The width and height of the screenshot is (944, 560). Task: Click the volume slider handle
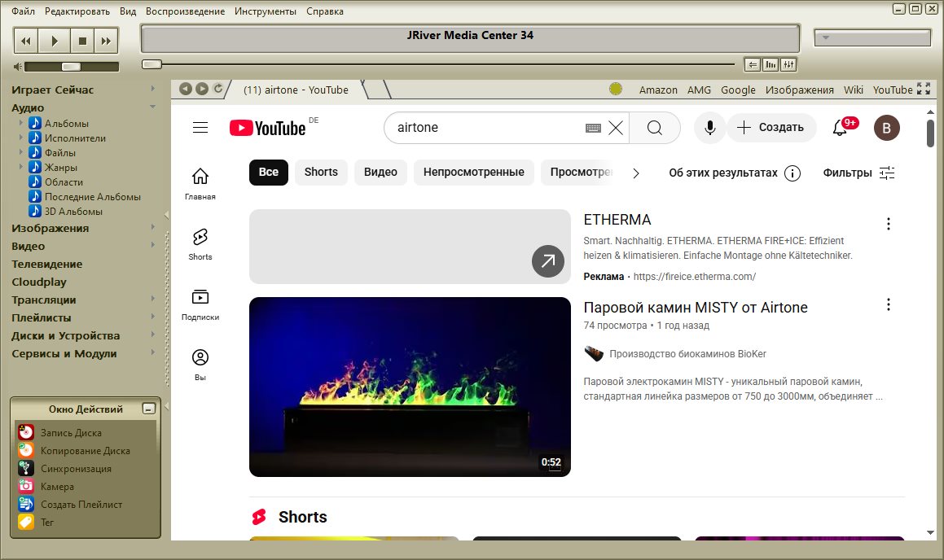[x=71, y=67]
